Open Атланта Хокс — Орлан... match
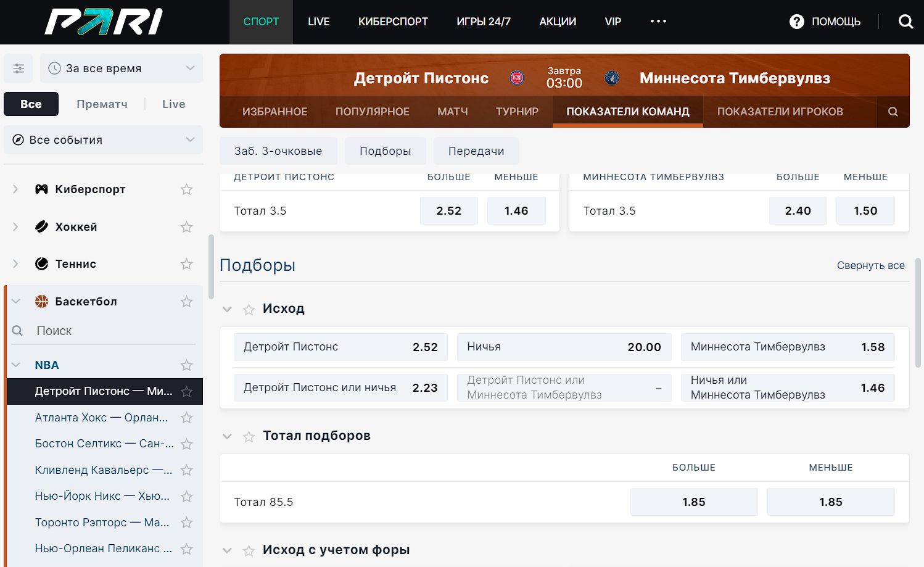 click(x=101, y=418)
